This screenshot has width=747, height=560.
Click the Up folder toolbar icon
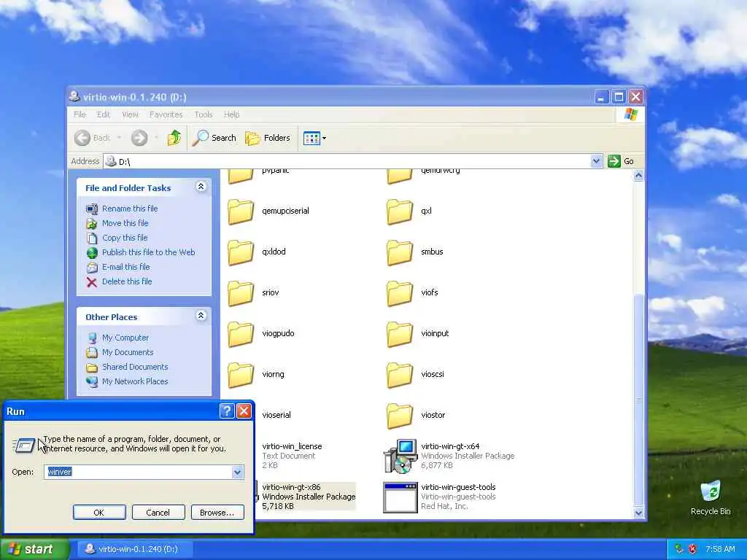tap(174, 138)
